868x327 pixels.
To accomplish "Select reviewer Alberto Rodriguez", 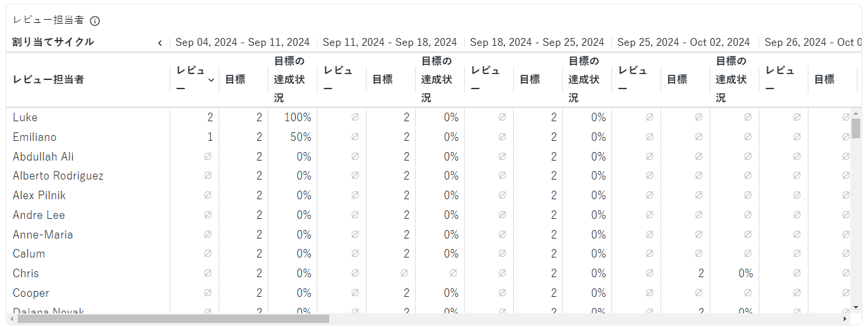I will coord(58,176).
